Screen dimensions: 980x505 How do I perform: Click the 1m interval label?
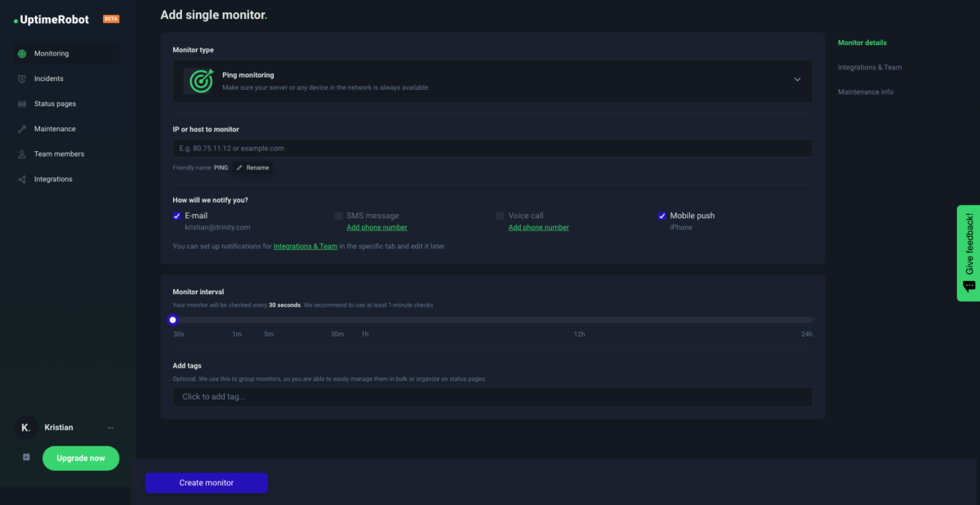pos(237,334)
